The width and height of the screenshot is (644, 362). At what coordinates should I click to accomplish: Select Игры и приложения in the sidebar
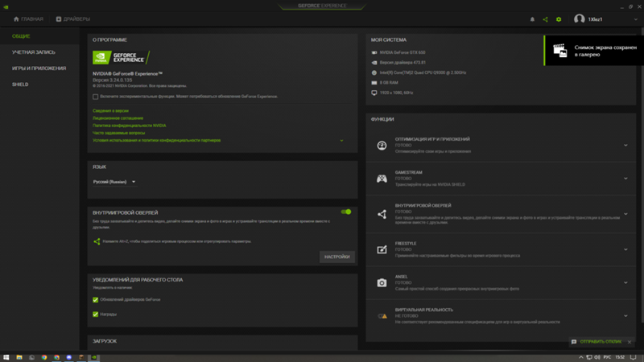pos(39,68)
